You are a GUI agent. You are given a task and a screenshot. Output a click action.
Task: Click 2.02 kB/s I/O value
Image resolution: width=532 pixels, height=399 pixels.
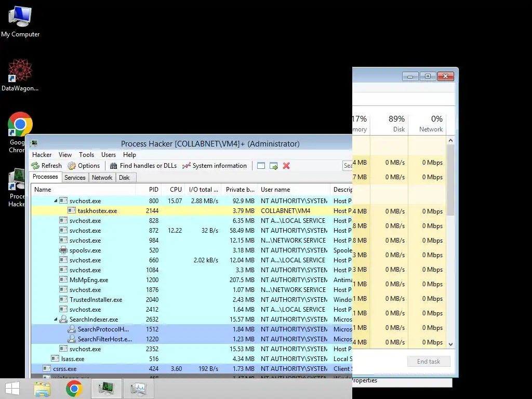(206, 260)
